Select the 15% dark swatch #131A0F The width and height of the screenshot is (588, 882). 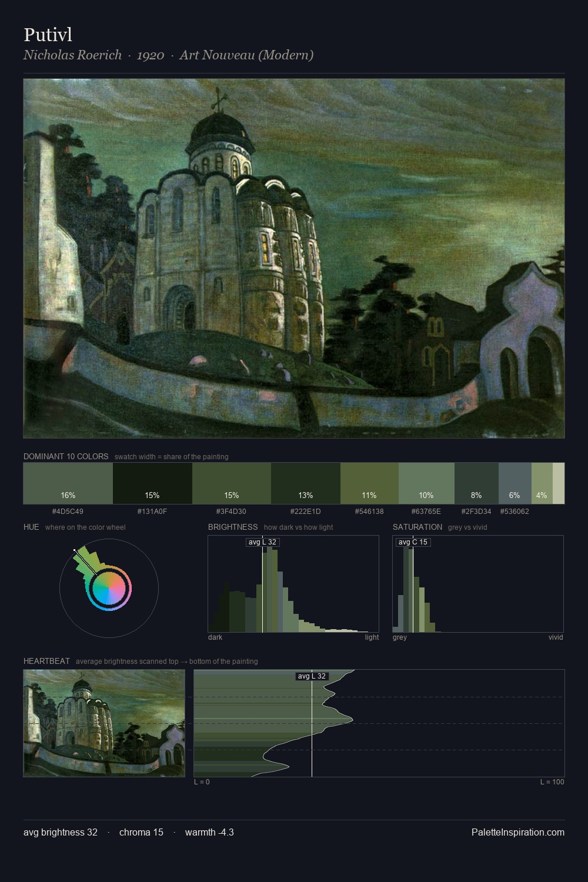pos(152,483)
